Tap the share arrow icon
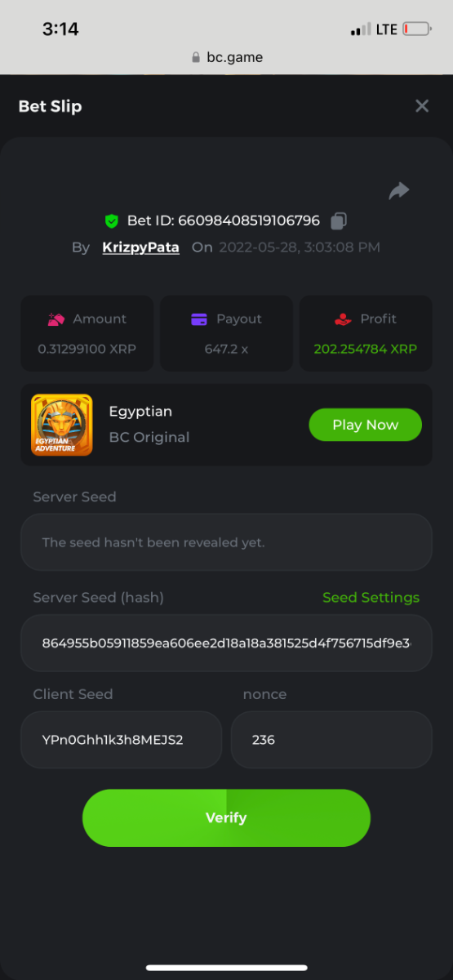Screen dimensions: 453x980 click(399, 191)
